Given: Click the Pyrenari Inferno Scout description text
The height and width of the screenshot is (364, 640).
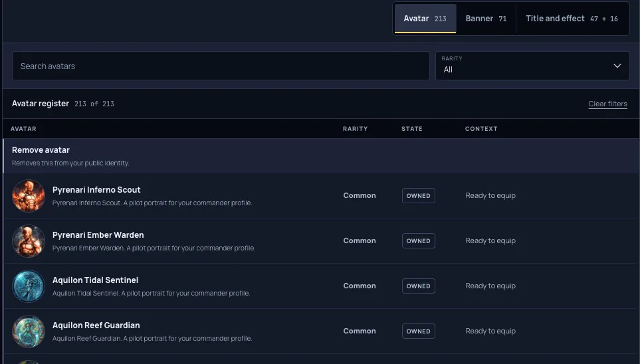Looking at the screenshot, I should tap(152, 203).
